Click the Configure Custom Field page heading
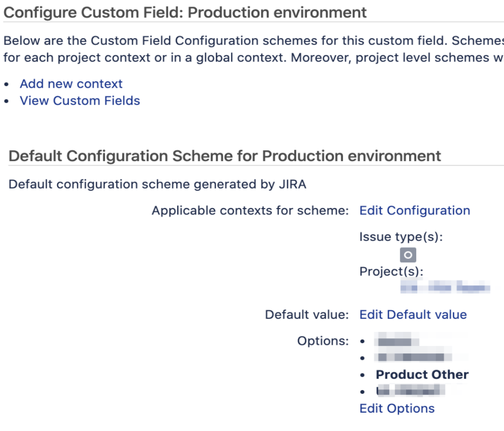504x431 pixels. 185,12
